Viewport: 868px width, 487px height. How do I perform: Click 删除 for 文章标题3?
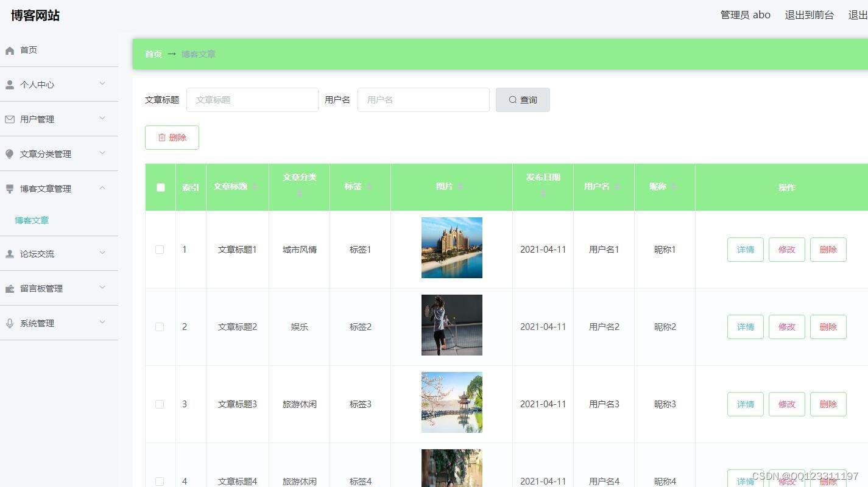[828, 404]
